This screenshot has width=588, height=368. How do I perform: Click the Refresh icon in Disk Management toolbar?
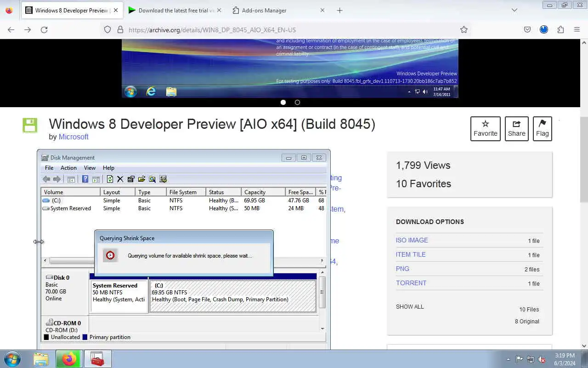(110, 179)
